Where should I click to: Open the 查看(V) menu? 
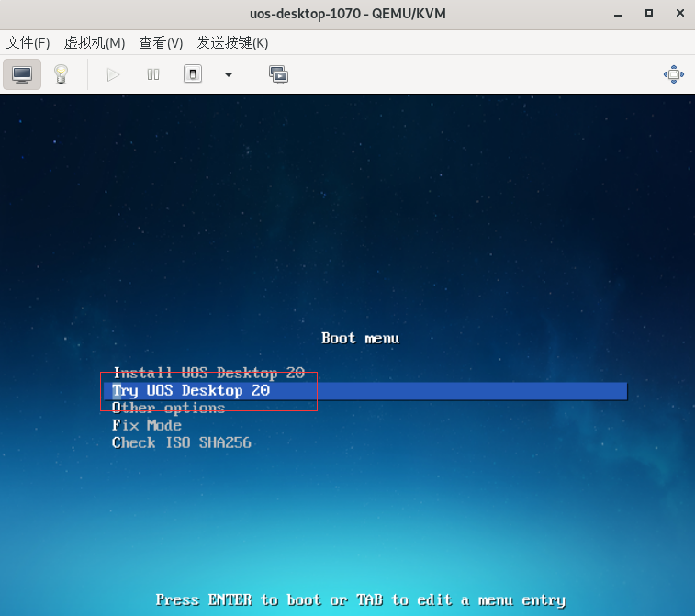click(x=161, y=42)
